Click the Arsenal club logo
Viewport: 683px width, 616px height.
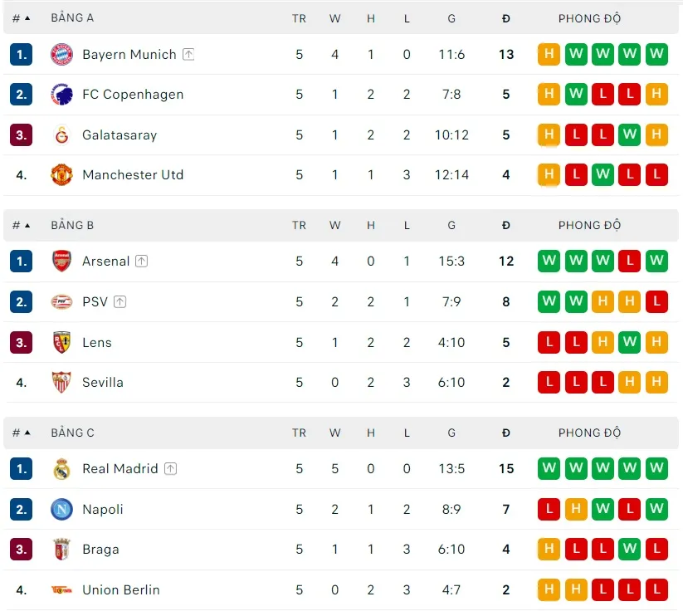tap(62, 262)
